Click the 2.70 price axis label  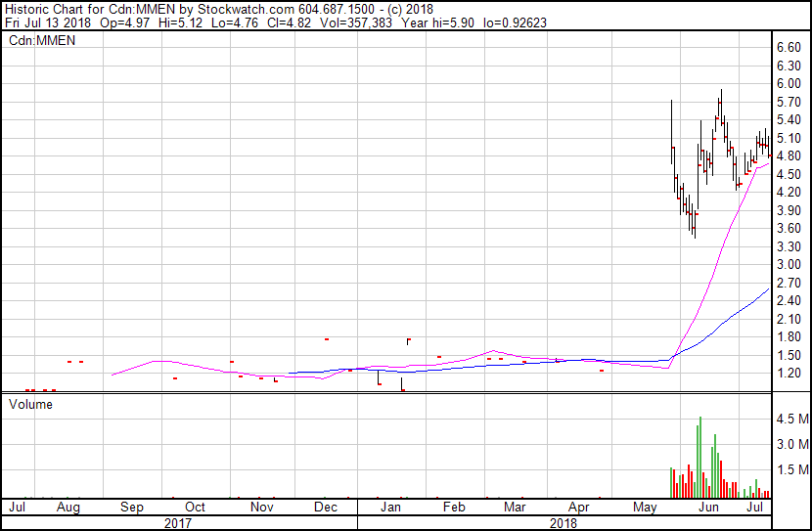(x=789, y=283)
